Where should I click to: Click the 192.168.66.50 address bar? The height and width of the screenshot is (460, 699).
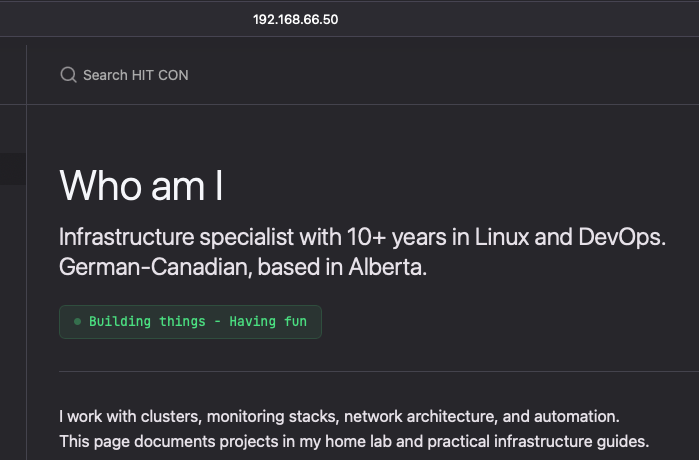point(295,19)
